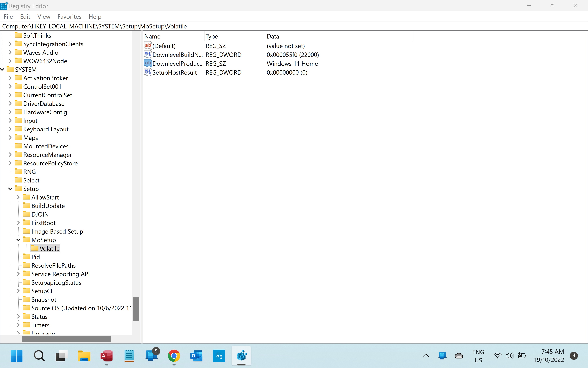Select the ResolveFilePaths key
The width and height of the screenshot is (588, 368).
click(53, 265)
